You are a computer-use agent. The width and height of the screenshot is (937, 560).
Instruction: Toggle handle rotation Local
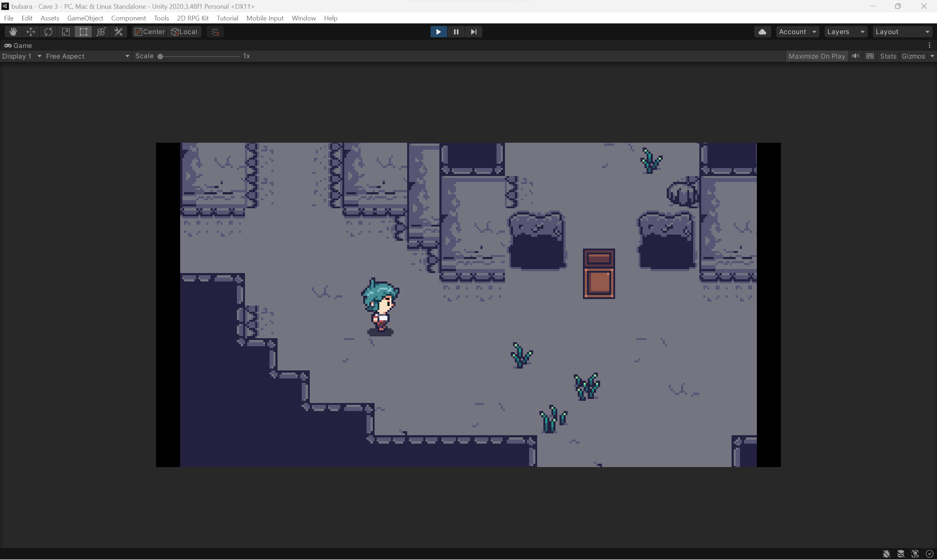click(185, 32)
